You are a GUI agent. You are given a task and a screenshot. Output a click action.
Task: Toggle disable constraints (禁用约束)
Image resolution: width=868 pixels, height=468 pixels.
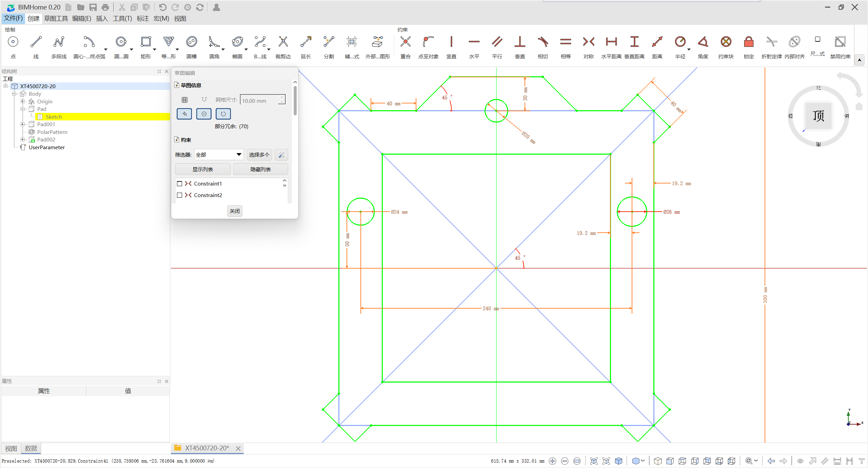pos(840,46)
